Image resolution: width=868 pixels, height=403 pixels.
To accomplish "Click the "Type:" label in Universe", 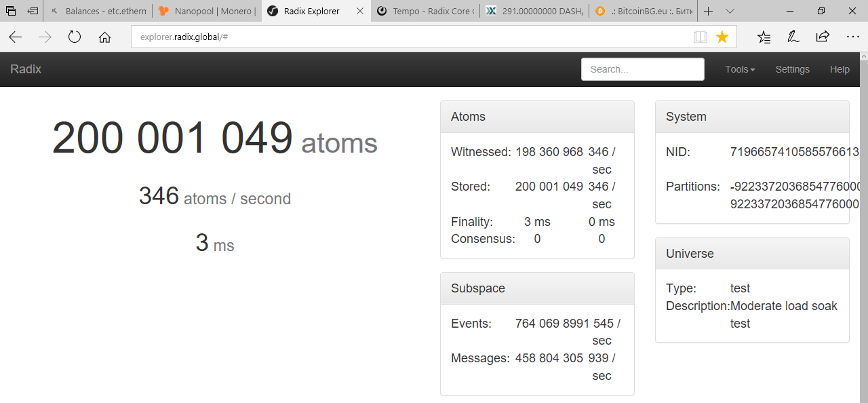I will point(681,288).
